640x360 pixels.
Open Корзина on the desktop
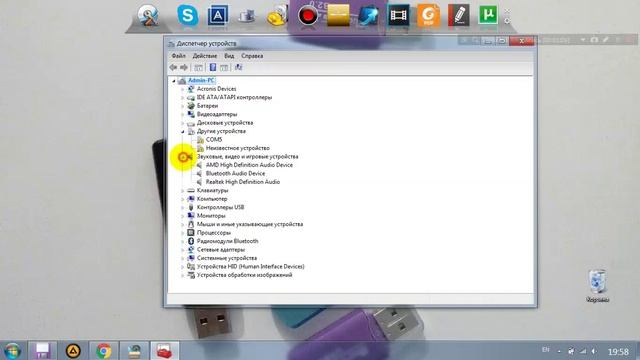pyautogui.click(x=598, y=286)
